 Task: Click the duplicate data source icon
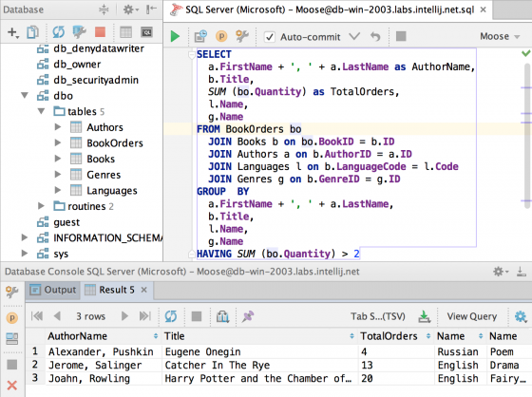[x=33, y=32]
